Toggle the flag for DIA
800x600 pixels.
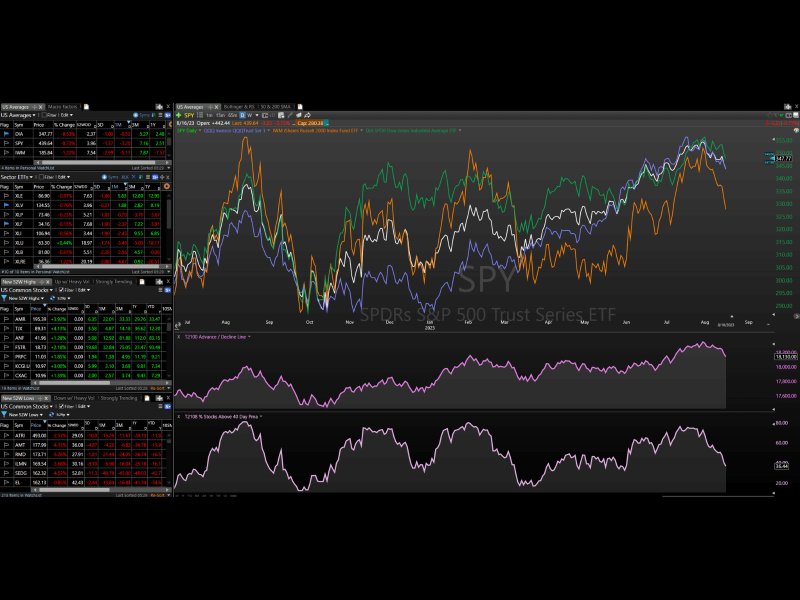click(x=6, y=134)
